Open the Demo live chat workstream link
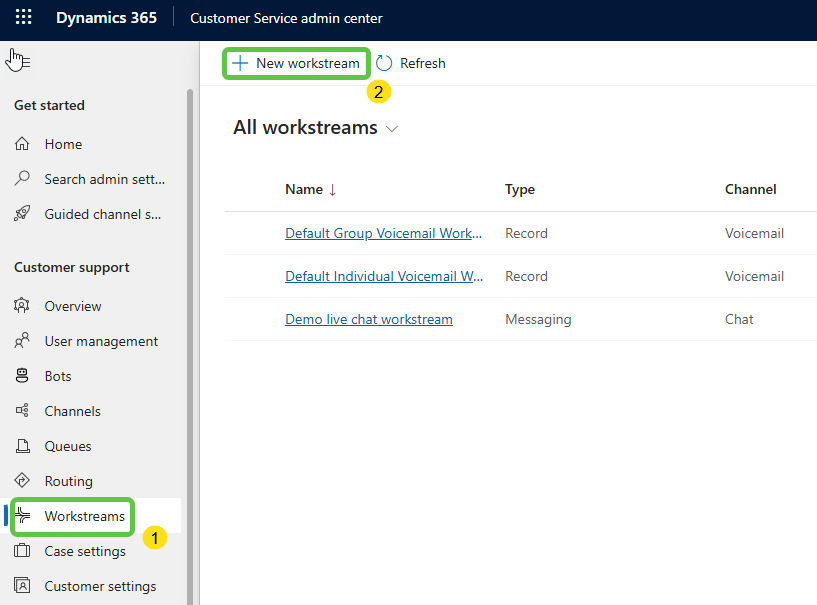Viewport: 817px width, 605px height. [x=368, y=319]
